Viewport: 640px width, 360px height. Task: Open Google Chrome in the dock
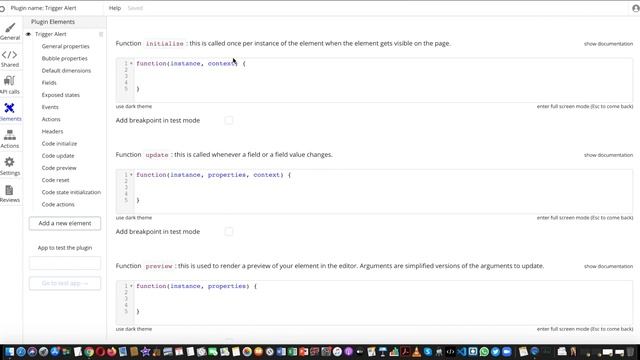tap(89, 352)
